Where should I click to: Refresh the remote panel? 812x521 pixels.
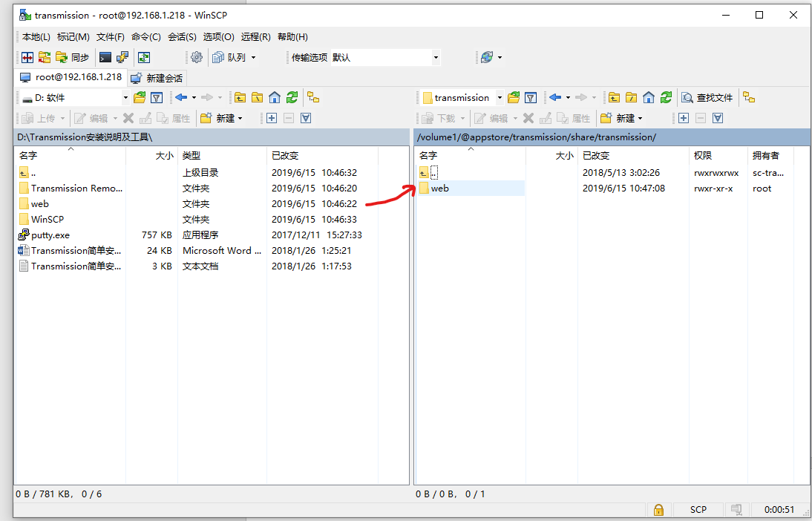[666, 97]
